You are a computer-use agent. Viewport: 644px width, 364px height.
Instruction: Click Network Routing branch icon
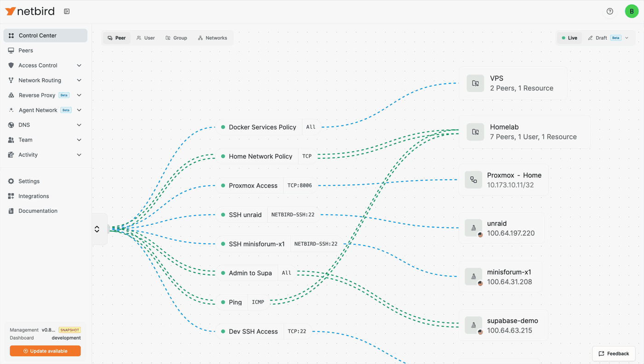tap(11, 80)
